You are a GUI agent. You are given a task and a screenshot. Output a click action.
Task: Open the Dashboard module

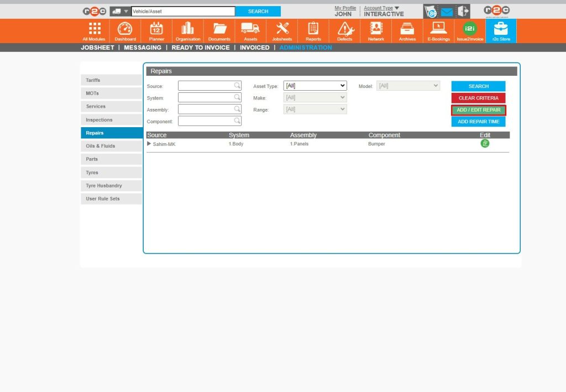coord(125,32)
